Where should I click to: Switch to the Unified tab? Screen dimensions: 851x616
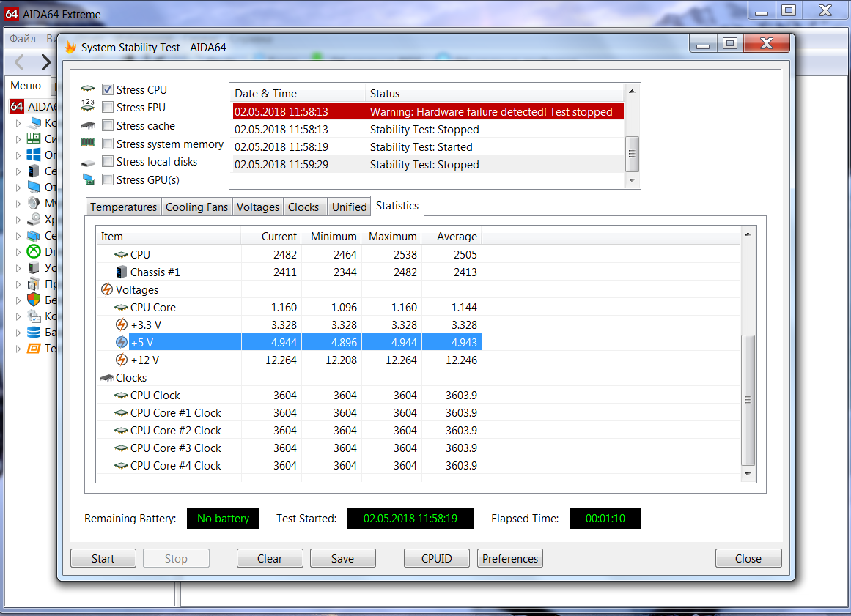349,207
